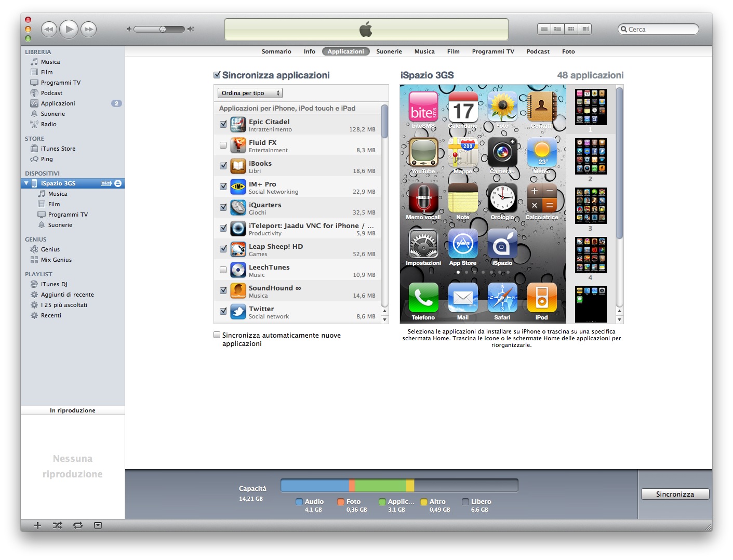Eject the iSpazio 3GS device
The height and width of the screenshot is (560, 733).
[118, 183]
